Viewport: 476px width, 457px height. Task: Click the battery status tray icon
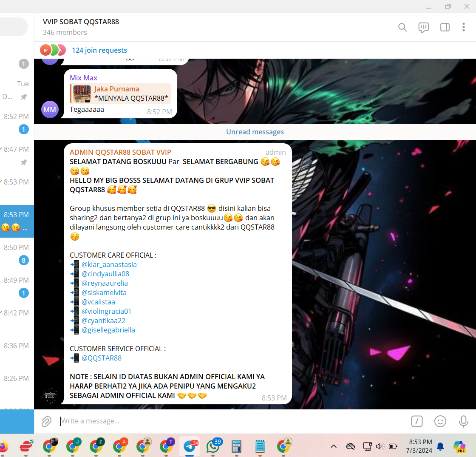[393, 446]
